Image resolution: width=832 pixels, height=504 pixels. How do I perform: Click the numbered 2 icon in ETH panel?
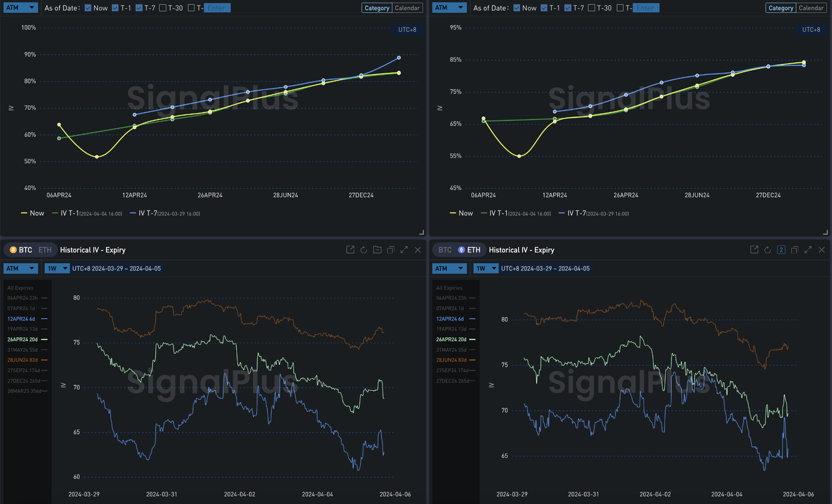tap(781, 250)
